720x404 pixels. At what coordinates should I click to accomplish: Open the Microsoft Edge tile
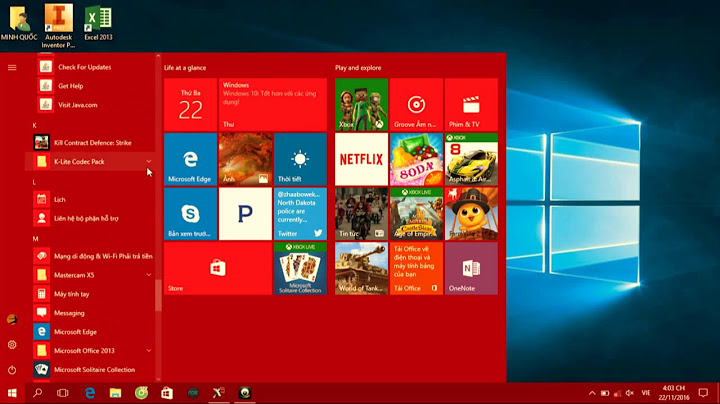190,159
